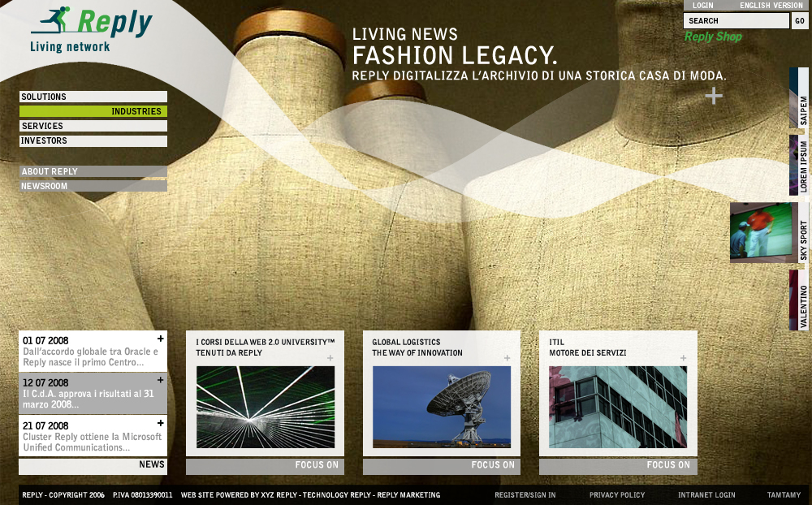
Task: Open the TamTamy footer link
Action: coord(784,495)
